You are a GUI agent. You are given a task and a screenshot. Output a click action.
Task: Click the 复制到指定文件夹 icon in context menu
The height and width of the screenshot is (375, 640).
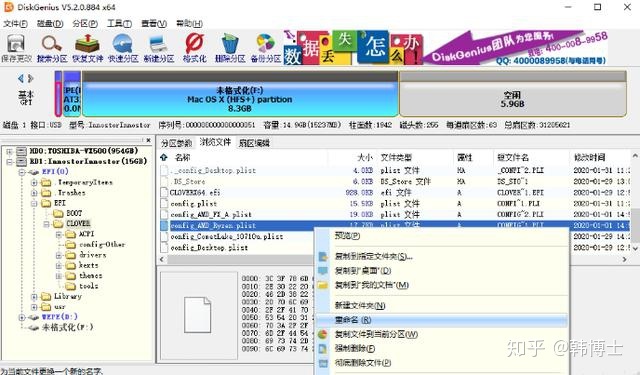[x=323, y=257]
